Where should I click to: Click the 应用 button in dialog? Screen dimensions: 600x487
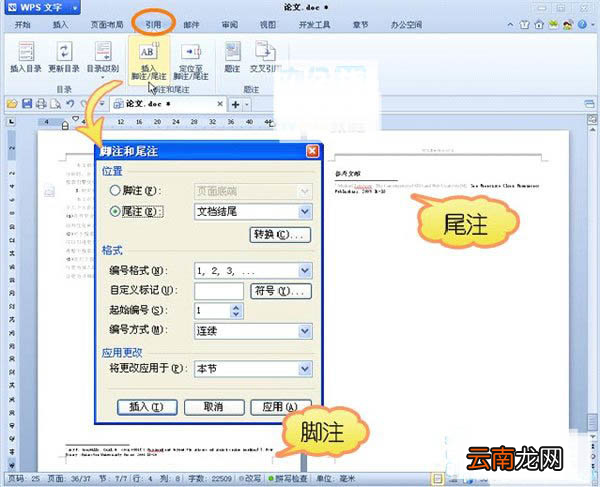(280, 407)
